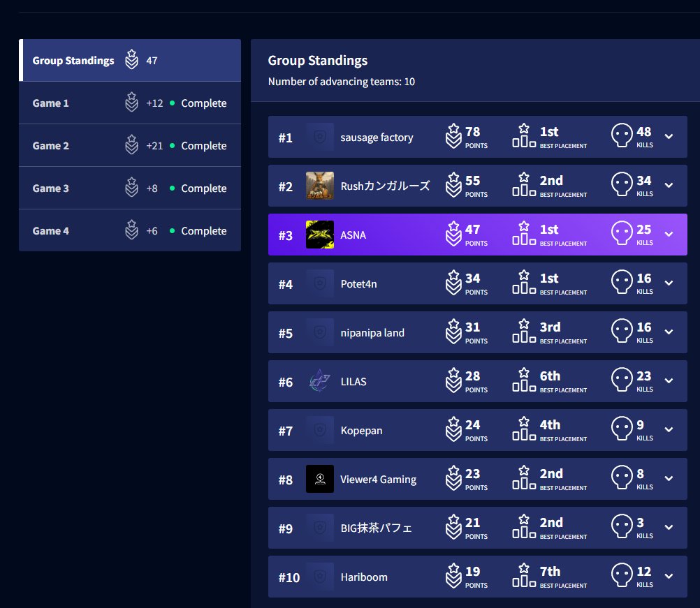Click sausage factory kills skull icon
The image size is (700, 608).
tap(622, 135)
